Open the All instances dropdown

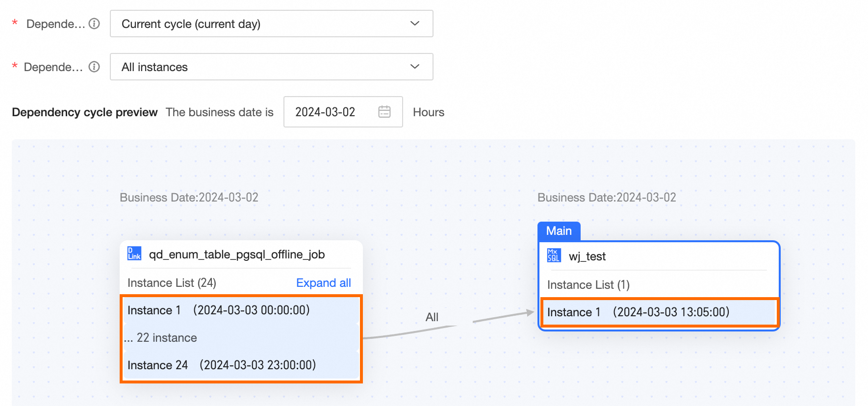(272, 67)
